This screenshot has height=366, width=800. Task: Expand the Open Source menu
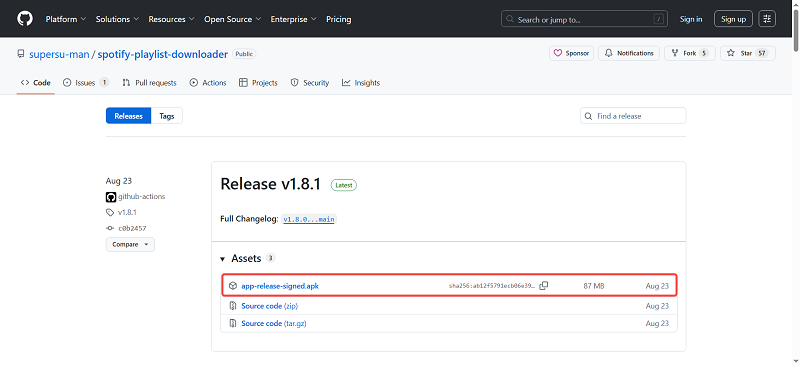[233, 19]
